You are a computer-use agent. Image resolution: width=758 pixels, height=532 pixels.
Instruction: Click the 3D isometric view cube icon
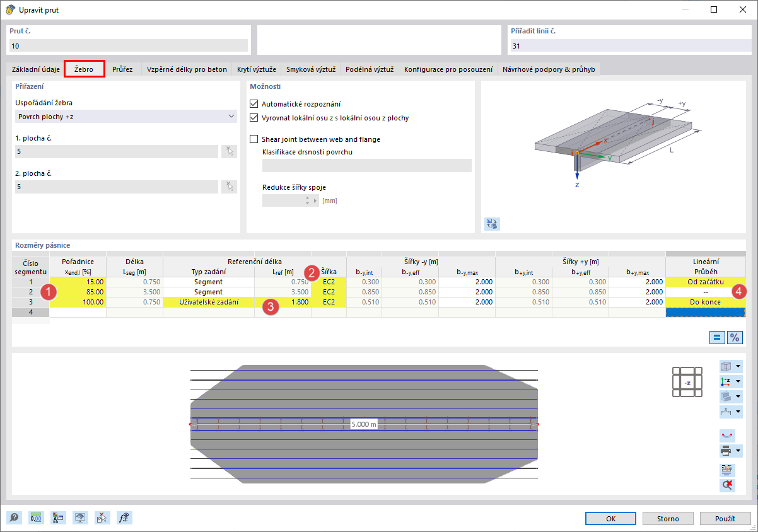coord(725,366)
